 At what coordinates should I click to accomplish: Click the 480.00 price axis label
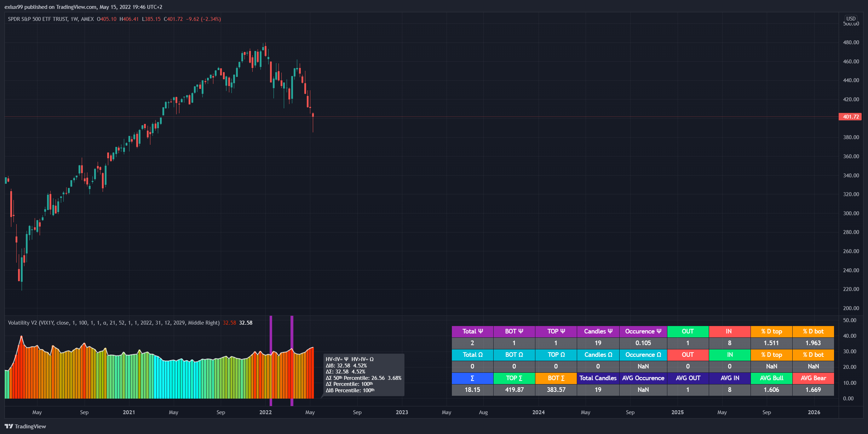[x=851, y=42]
